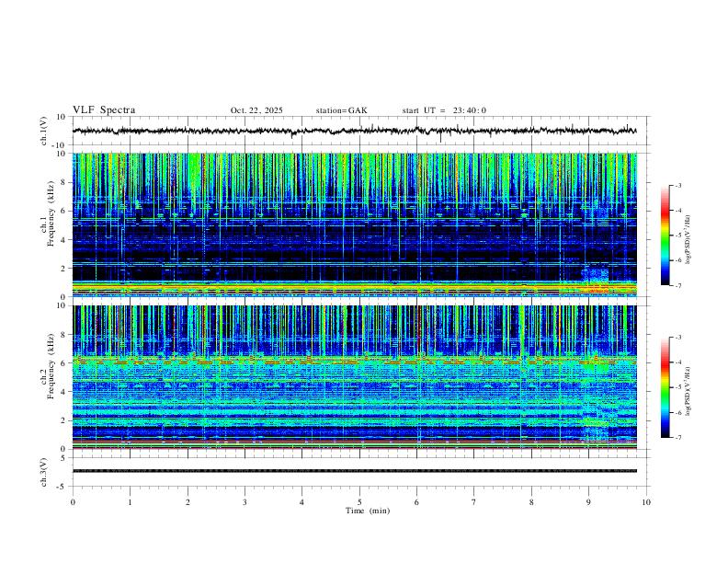Screen dimensions: 728x563
Task: Click the time axis tick label "0"
Action: pos(73,502)
